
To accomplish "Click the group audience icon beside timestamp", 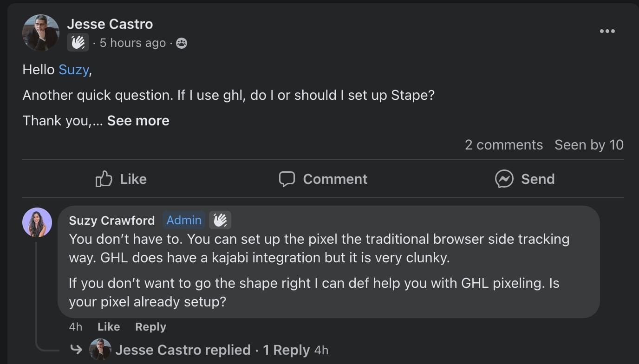I will (x=182, y=43).
